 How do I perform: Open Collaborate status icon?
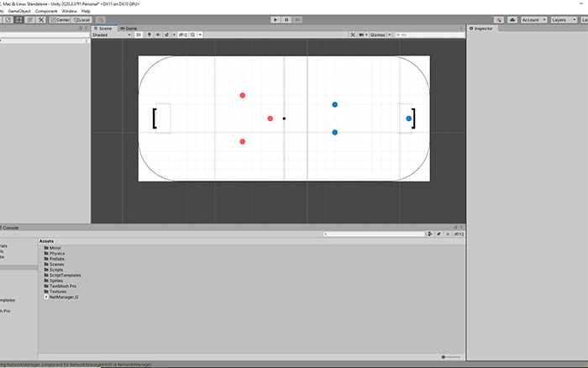499,20
